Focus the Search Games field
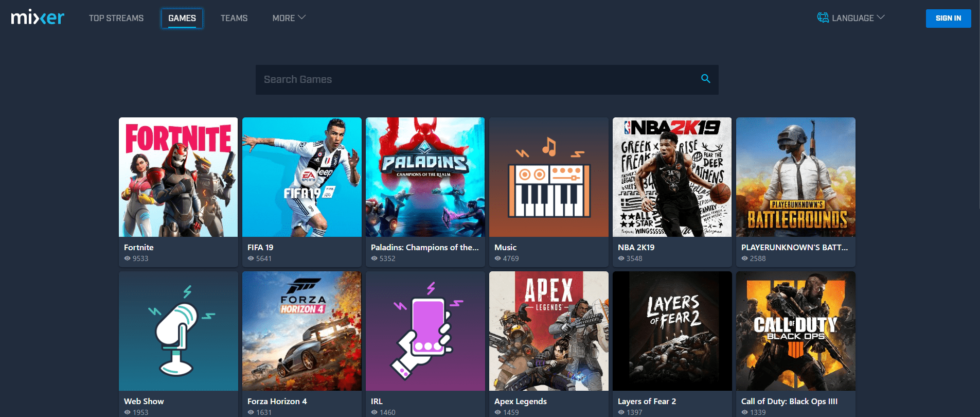Viewport: 980px width, 417px height. coord(487,79)
